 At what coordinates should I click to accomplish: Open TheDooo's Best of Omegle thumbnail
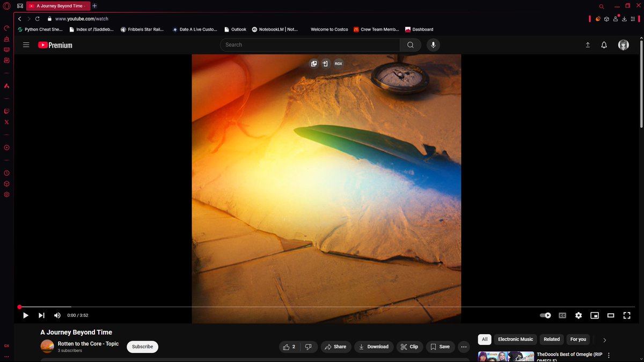coord(506,357)
